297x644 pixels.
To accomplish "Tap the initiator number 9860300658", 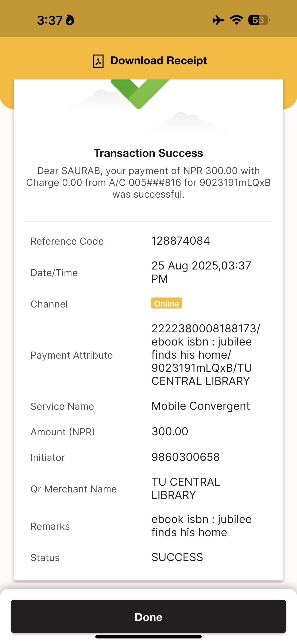I will pos(186,457).
